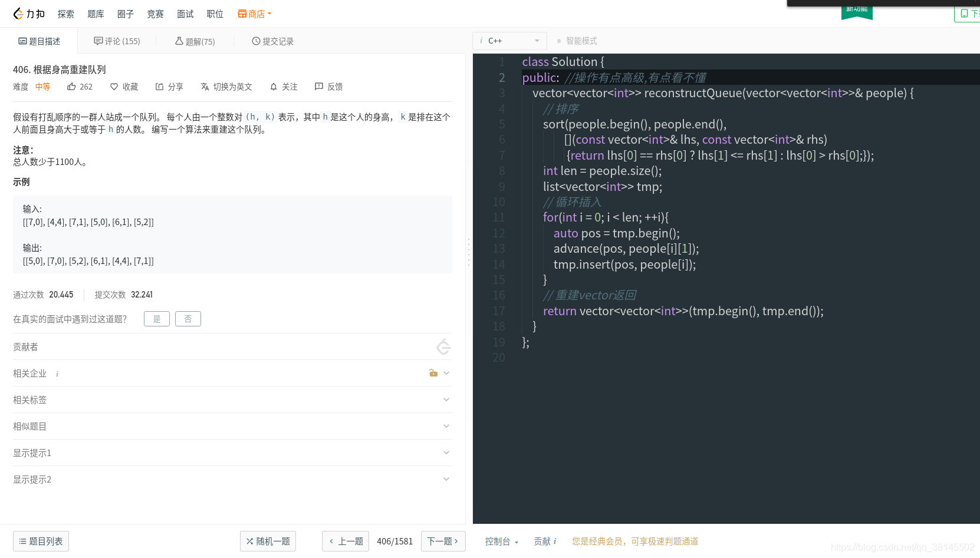980x558 pixels.
Task: Click the LeetCode contributor icon in 贡献者 row
Action: coord(444,347)
